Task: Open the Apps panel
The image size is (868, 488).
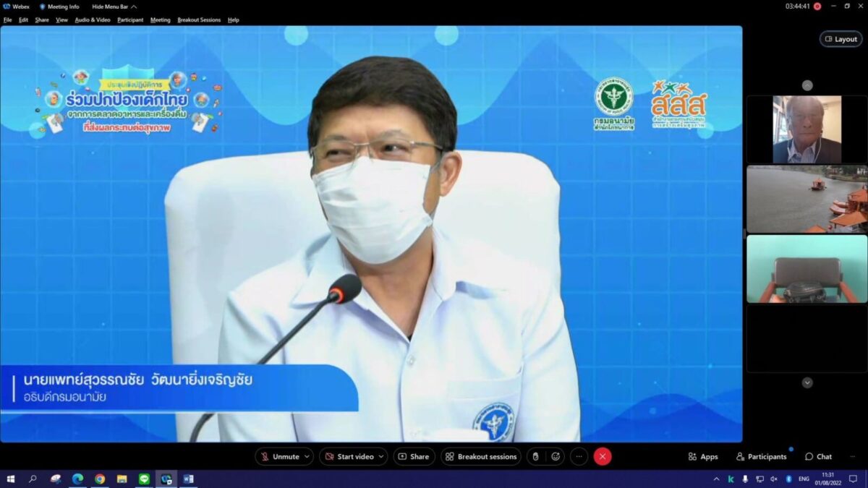Action: coord(702,457)
